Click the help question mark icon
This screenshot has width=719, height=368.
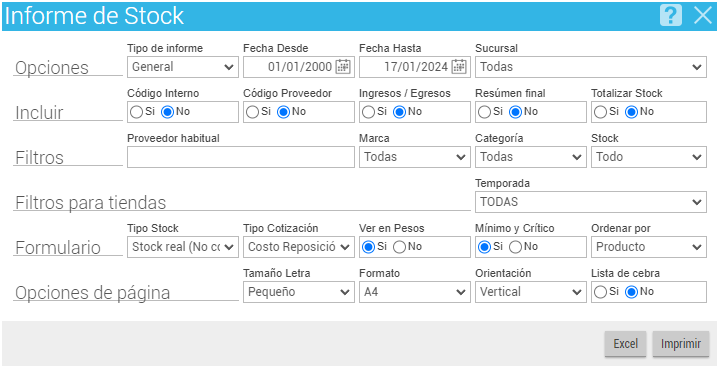[x=671, y=16]
